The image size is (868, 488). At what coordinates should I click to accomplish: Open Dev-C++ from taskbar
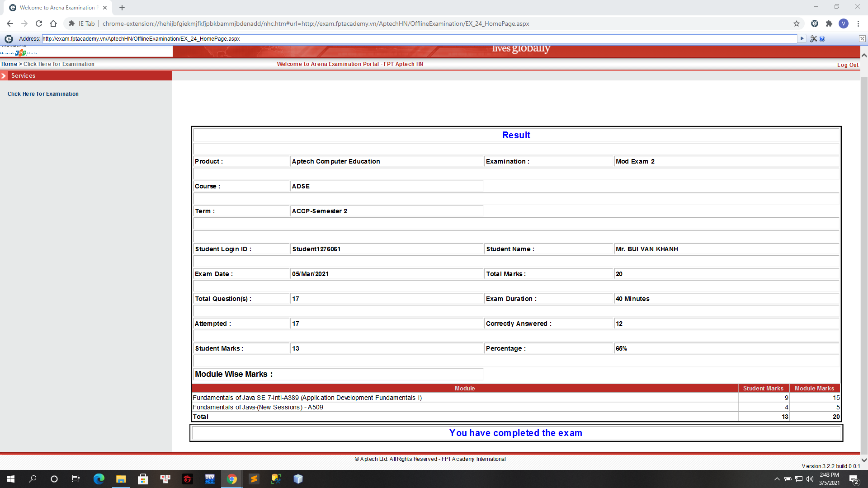pyautogui.click(x=209, y=479)
